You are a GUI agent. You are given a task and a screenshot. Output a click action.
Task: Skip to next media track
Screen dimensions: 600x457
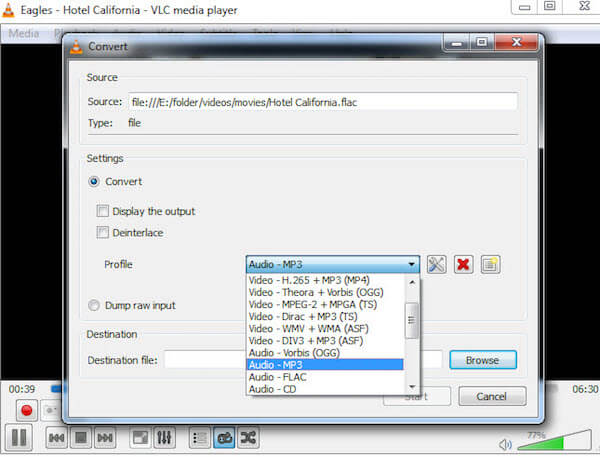pos(105,437)
